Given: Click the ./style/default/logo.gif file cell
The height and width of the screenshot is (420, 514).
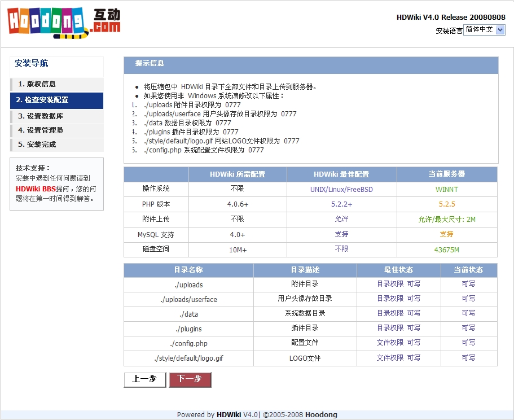Looking at the screenshot, I should coord(188,358).
